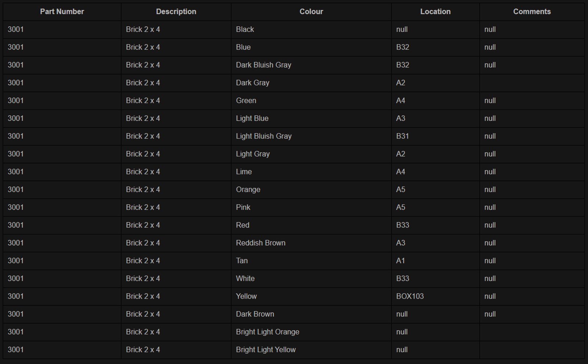The width and height of the screenshot is (588, 364).
Task: Click the null Comments cell in Dark Brown row
Action: click(x=490, y=314)
